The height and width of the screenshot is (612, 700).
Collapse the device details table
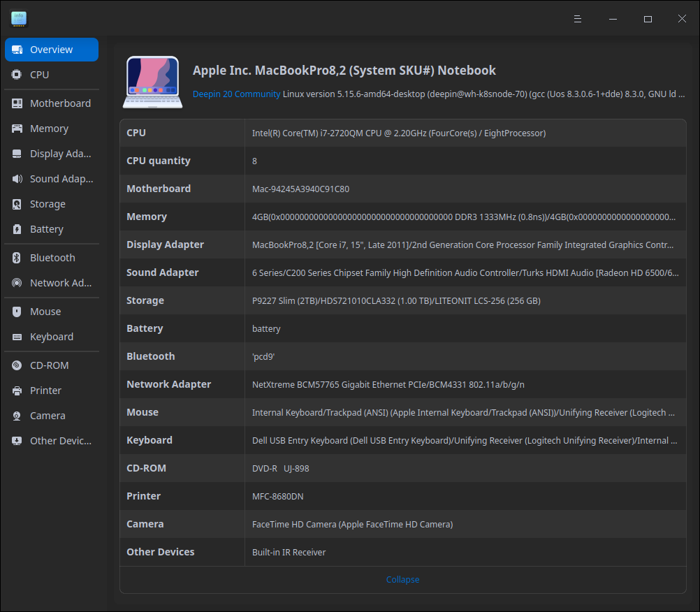pos(402,579)
